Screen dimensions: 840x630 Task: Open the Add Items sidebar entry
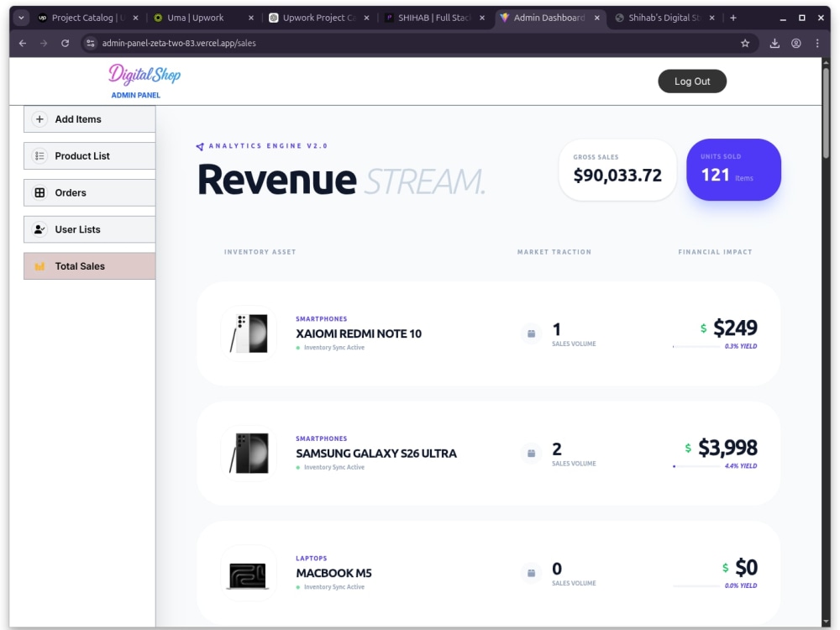(x=90, y=119)
